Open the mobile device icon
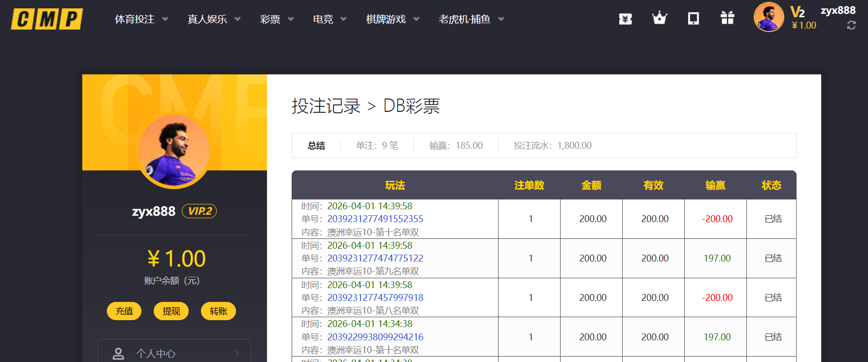This screenshot has height=362, width=868. pyautogui.click(x=693, y=19)
